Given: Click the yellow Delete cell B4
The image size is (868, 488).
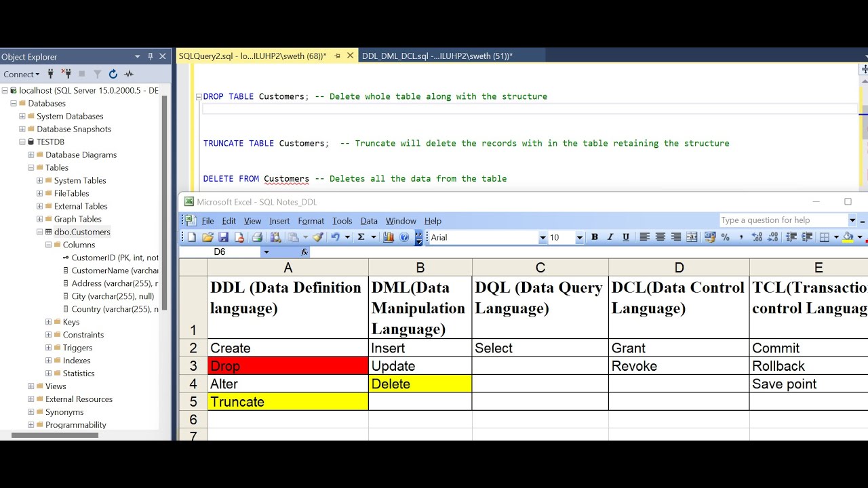Looking at the screenshot, I should 420,384.
